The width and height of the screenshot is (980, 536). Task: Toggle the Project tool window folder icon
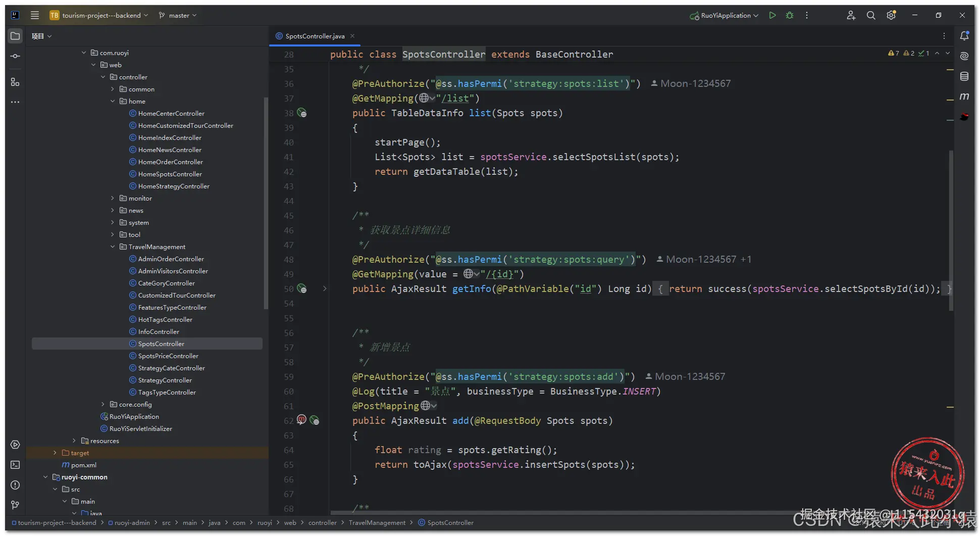15,36
